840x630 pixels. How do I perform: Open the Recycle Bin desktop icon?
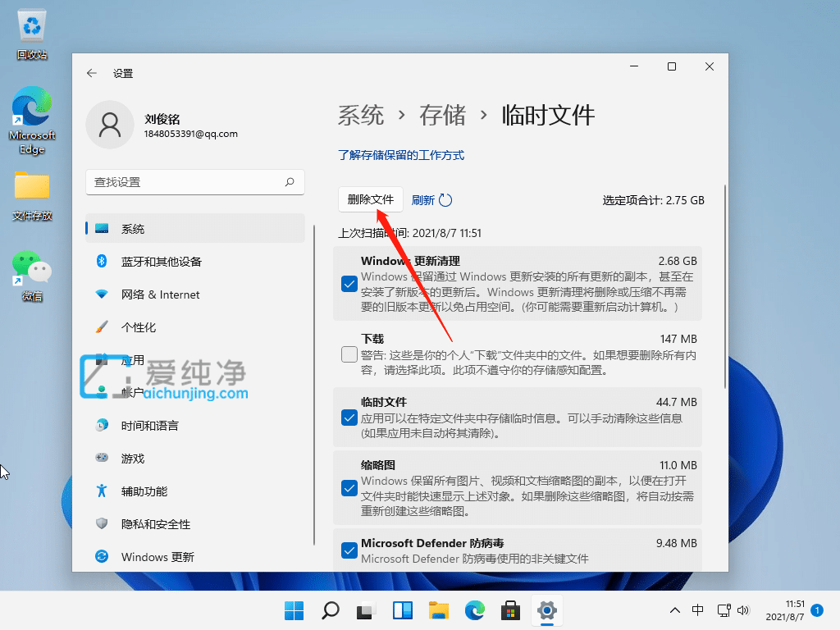(32, 34)
